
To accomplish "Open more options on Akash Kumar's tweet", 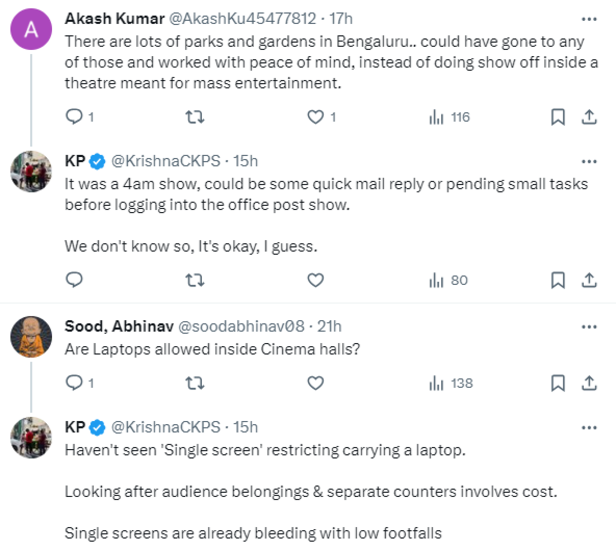I will (x=590, y=19).
